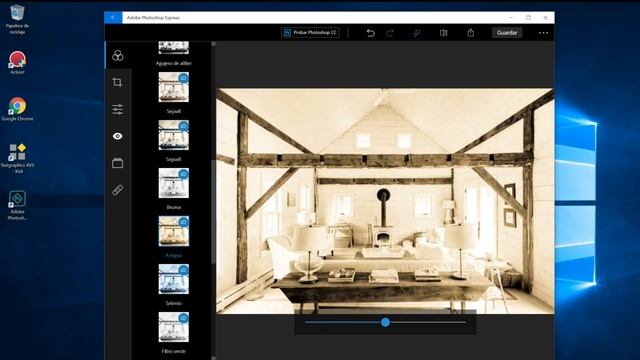Click the Selenio label text
The height and width of the screenshot is (360, 640).
coord(173,303)
